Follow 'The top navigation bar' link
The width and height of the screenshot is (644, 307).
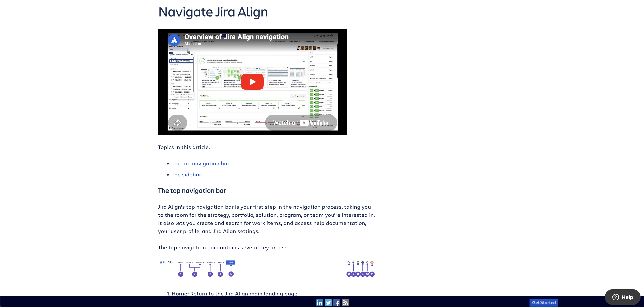[200, 164]
